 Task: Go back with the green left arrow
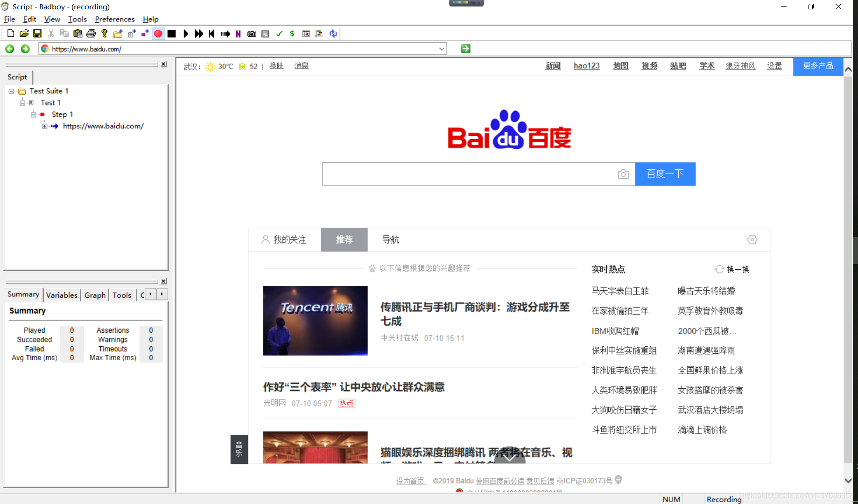[10, 49]
